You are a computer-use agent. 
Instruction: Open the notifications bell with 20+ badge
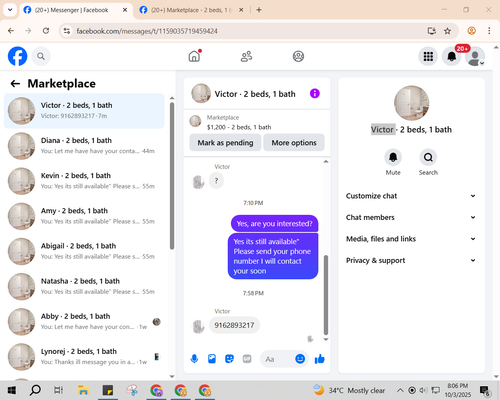pos(452,56)
